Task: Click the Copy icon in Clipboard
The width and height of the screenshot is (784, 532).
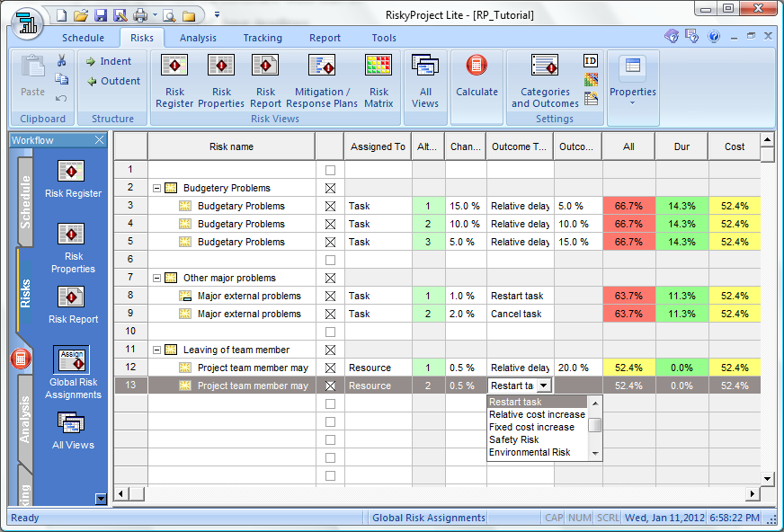Action: 61,79
